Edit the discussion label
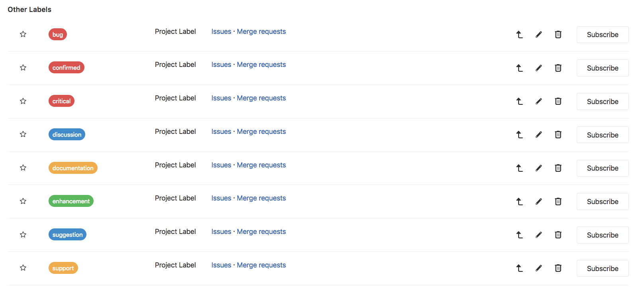Viewport: 644px width, 291px height. click(x=538, y=135)
